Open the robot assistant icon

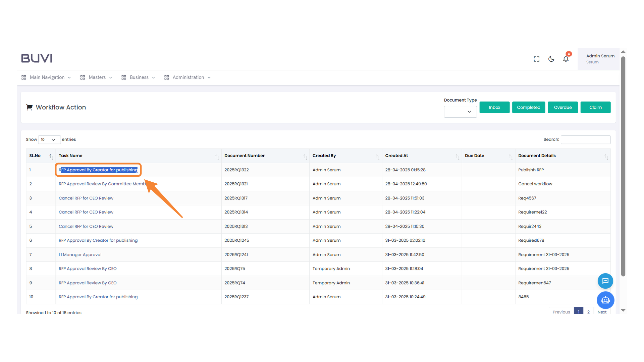point(605,300)
